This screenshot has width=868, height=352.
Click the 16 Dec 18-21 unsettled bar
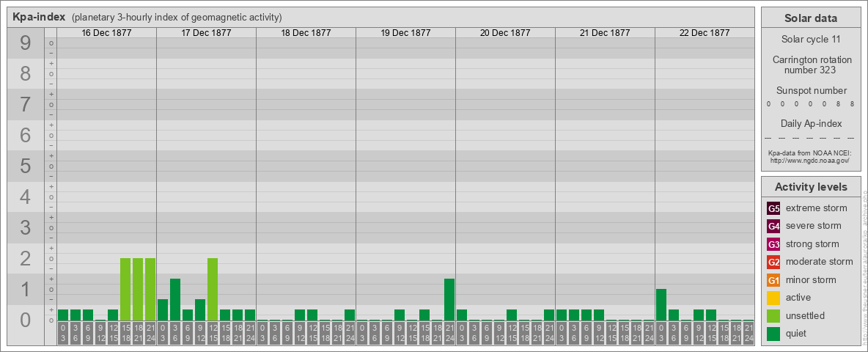138,290
